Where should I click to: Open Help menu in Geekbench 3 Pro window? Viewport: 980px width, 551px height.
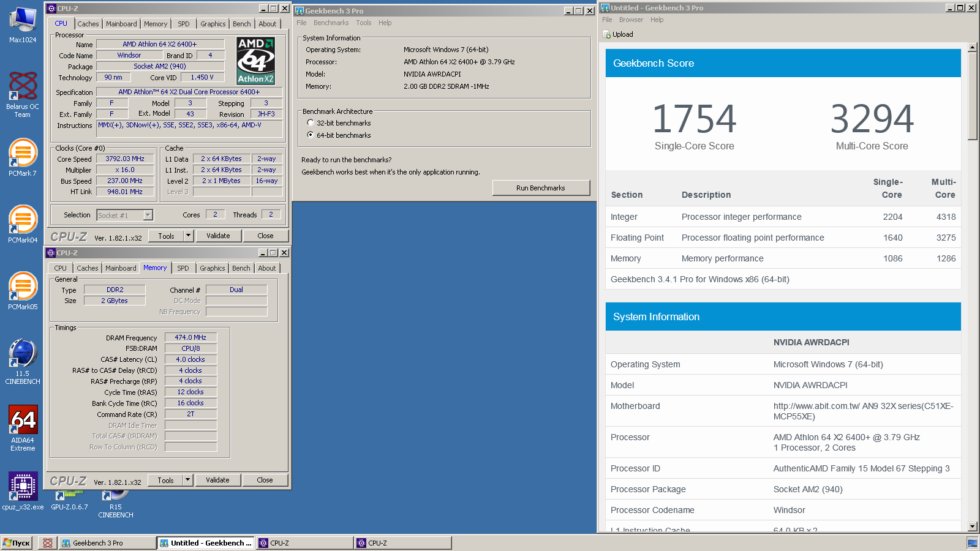(x=385, y=23)
